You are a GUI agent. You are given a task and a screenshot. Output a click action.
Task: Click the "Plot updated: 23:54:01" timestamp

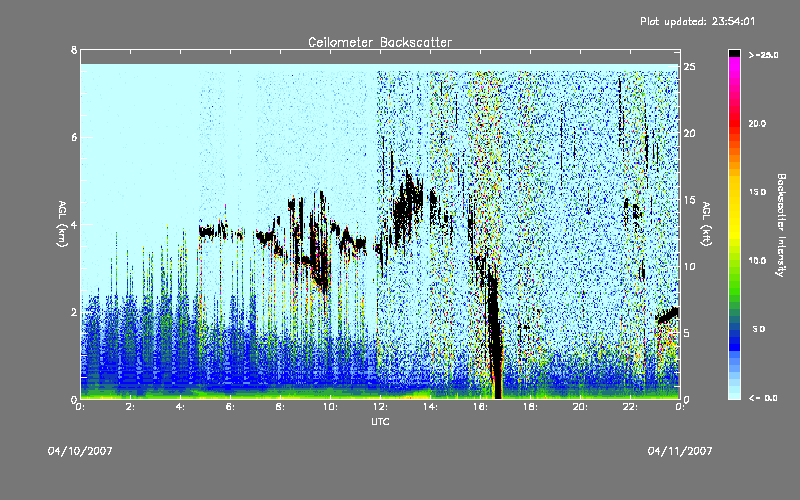pos(697,21)
